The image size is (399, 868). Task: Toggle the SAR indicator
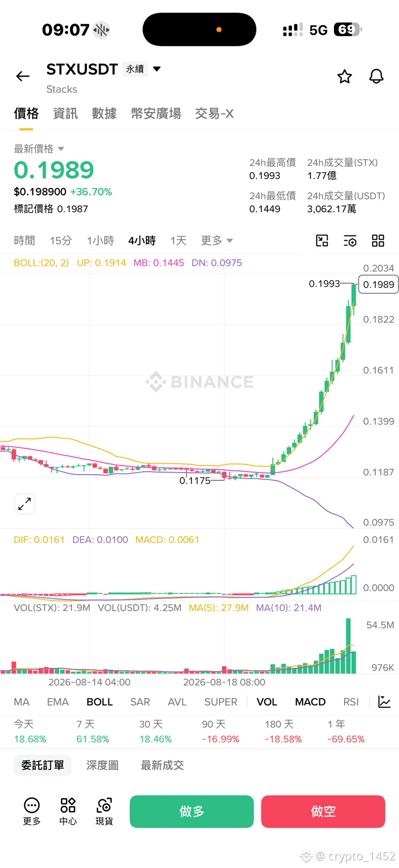[140, 702]
